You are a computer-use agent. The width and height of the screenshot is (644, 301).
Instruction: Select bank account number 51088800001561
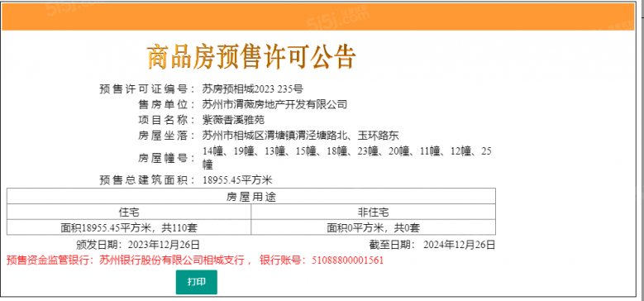pyautogui.click(x=347, y=260)
